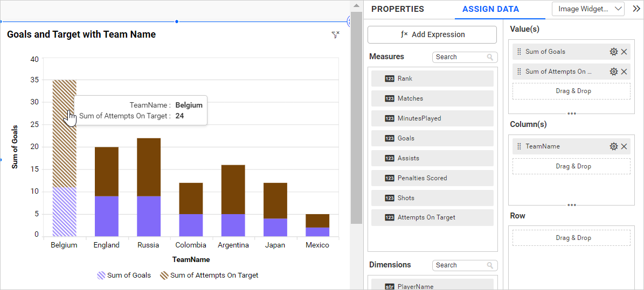Click the Add Expression button

432,34
